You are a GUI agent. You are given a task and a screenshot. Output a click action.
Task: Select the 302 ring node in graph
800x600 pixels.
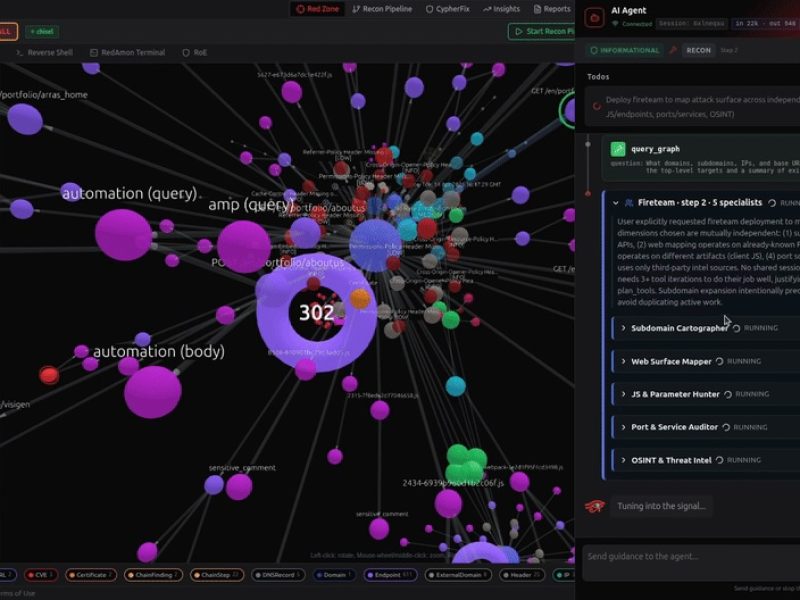pyautogui.click(x=316, y=312)
